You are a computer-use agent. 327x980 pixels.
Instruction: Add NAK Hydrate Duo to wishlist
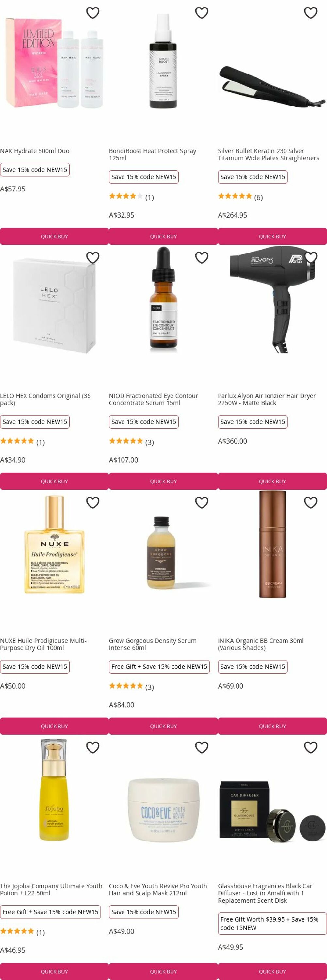click(x=92, y=13)
